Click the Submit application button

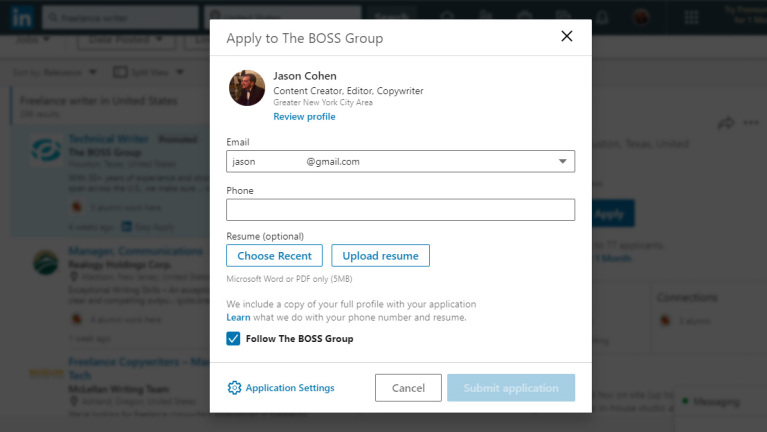pos(511,388)
